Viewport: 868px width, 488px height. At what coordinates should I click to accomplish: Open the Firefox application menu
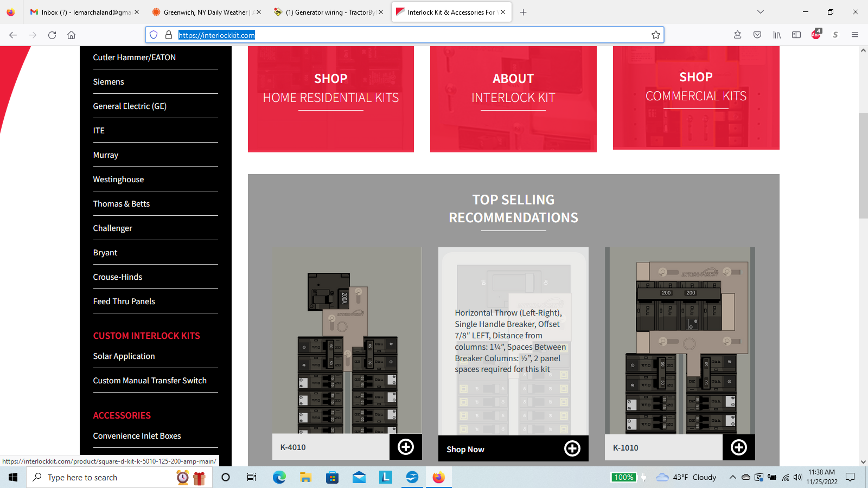[855, 35]
